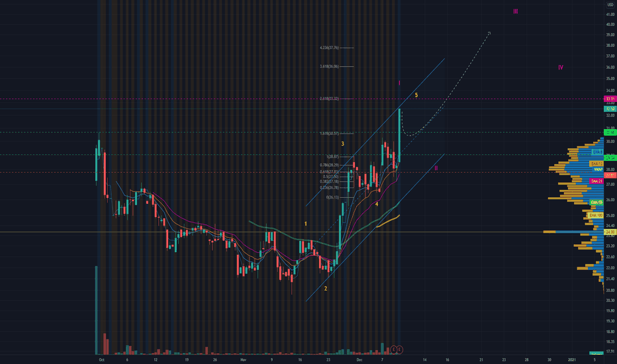This screenshot has width=617, height=364.
Task: Click the 0(26.13) Fibonacci level label
Action: tap(332, 197)
